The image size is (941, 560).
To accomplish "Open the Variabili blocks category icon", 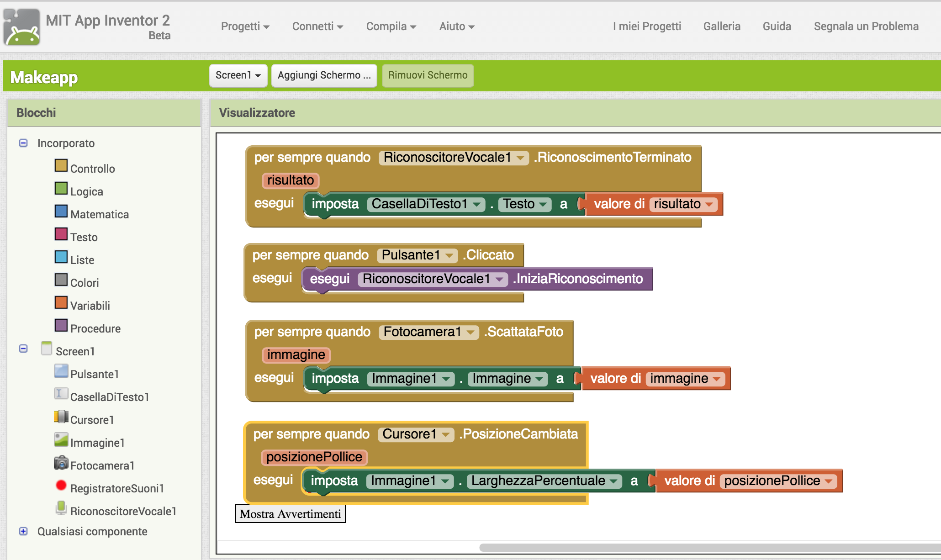I will pyautogui.click(x=61, y=302).
